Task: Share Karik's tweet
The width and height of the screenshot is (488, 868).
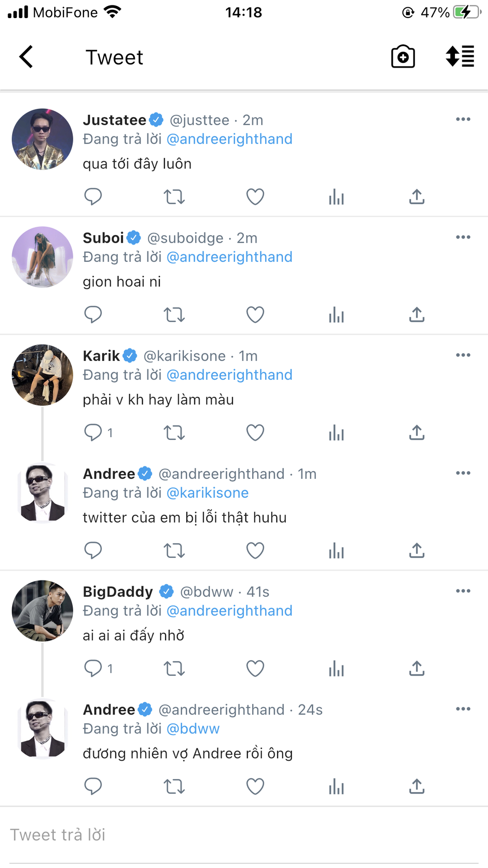Action: click(x=417, y=433)
